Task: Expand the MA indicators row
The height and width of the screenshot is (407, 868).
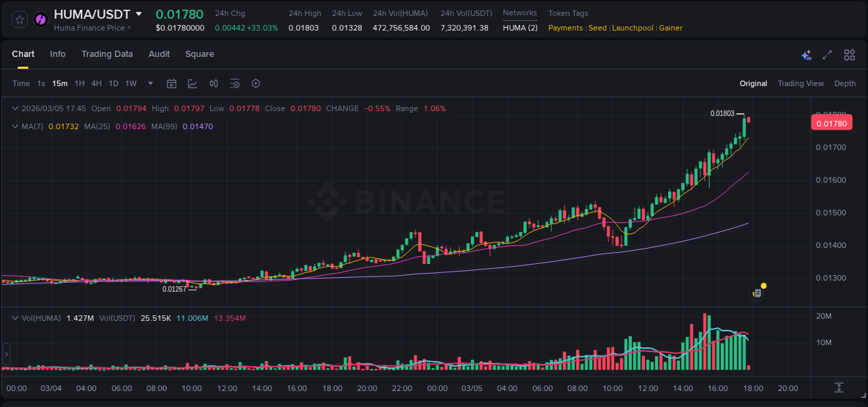Action: (15, 126)
